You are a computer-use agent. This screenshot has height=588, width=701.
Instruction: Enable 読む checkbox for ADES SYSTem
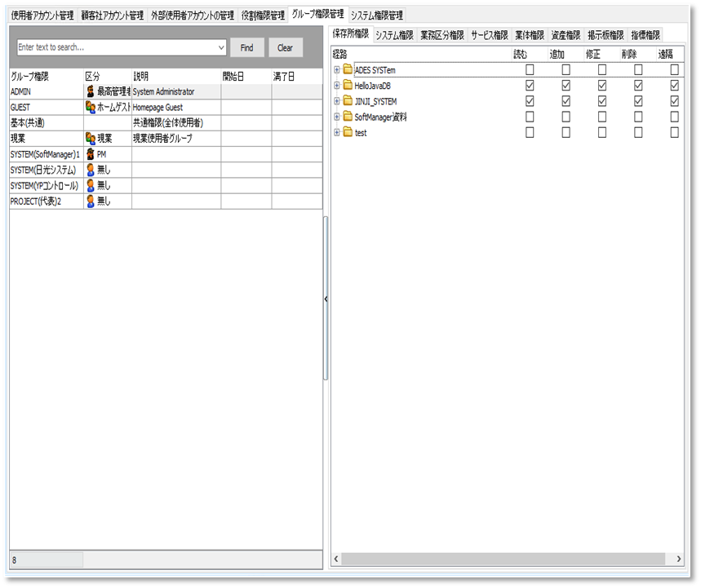click(530, 70)
